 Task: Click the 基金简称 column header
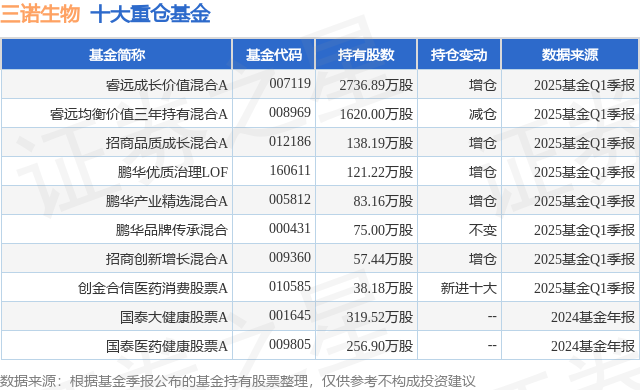pyautogui.click(x=117, y=55)
